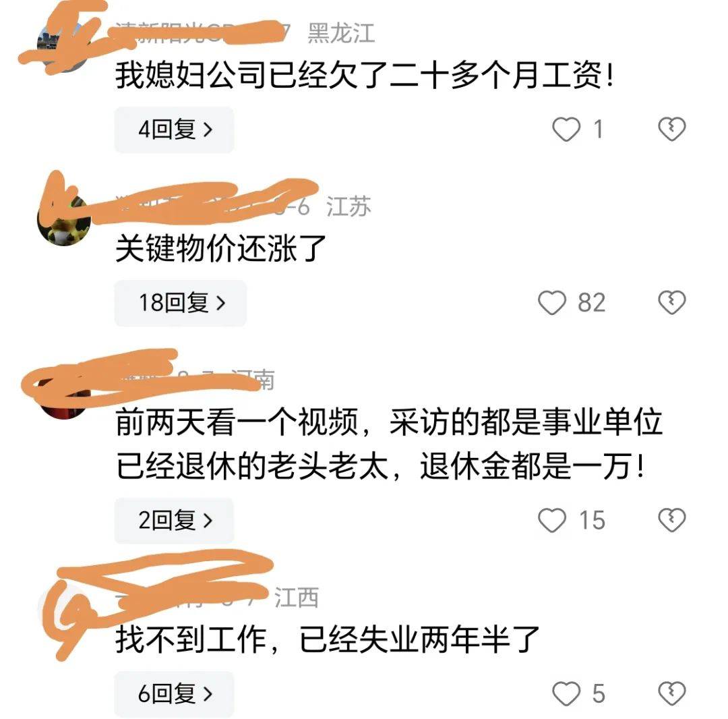Tap the comment 找不到工作，已经失业两年半了
728x719 pixels.
click(x=328, y=639)
